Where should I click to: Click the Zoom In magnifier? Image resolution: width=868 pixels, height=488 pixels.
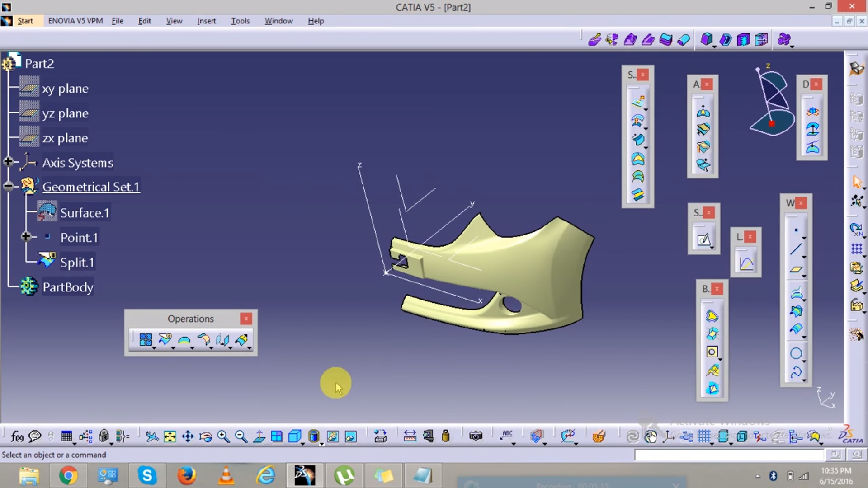(223, 436)
